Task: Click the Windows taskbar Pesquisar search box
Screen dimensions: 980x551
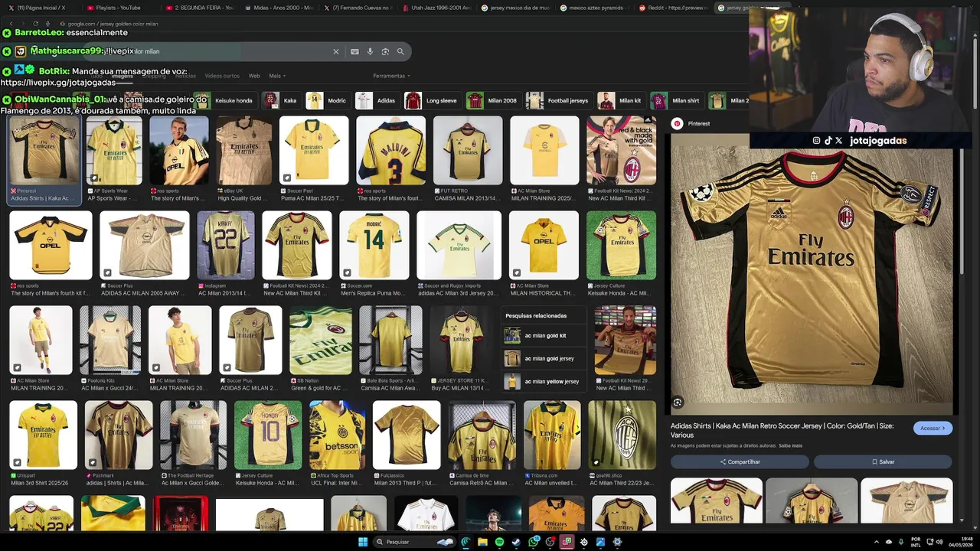Action: [413, 542]
